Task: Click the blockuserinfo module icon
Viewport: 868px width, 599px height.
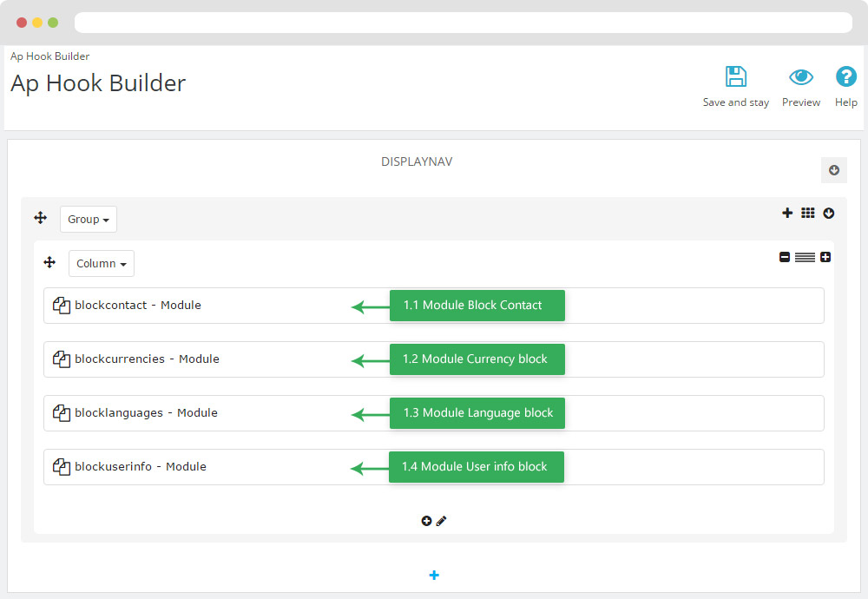Action: (x=62, y=466)
